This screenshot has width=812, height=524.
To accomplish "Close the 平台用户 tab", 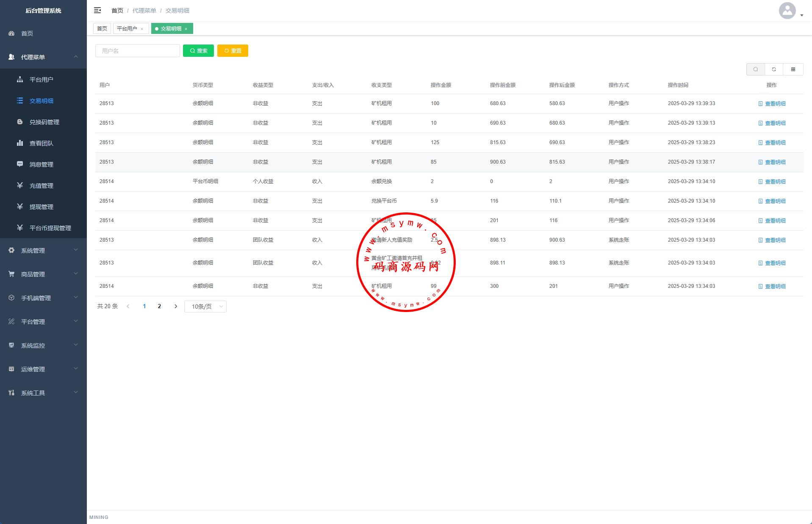I will [142, 29].
